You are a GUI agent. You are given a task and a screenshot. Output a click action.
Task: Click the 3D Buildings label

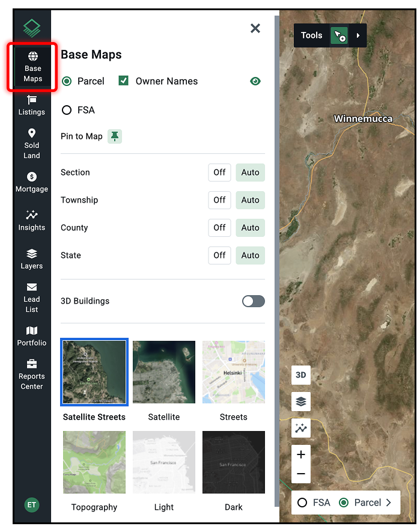coord(85,301)
